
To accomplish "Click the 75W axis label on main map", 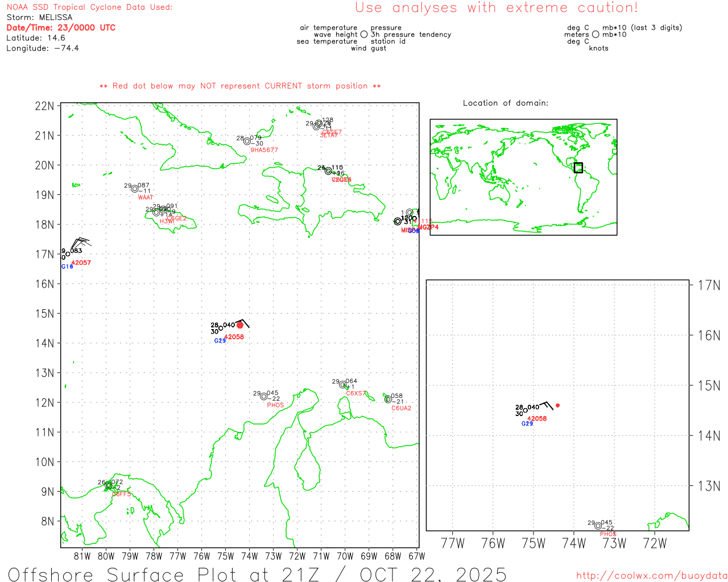I will tap(226, 556).
